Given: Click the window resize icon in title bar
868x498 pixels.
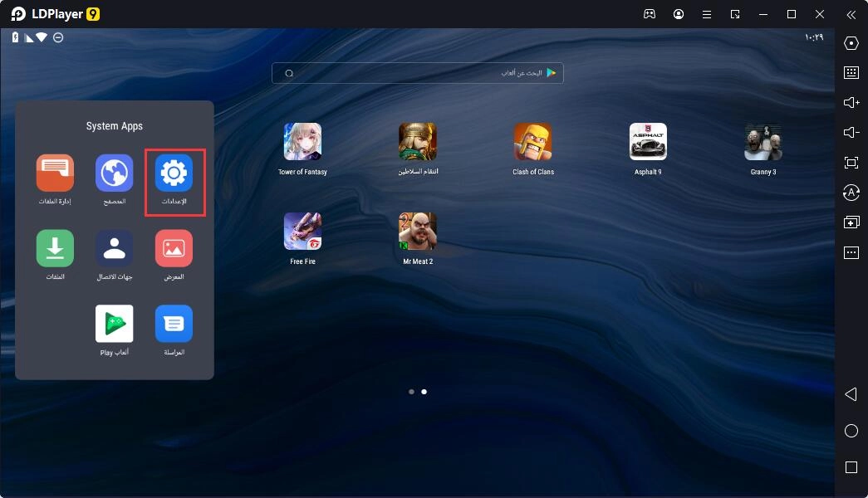Looking at the screenshot, I should coord(735,14).
